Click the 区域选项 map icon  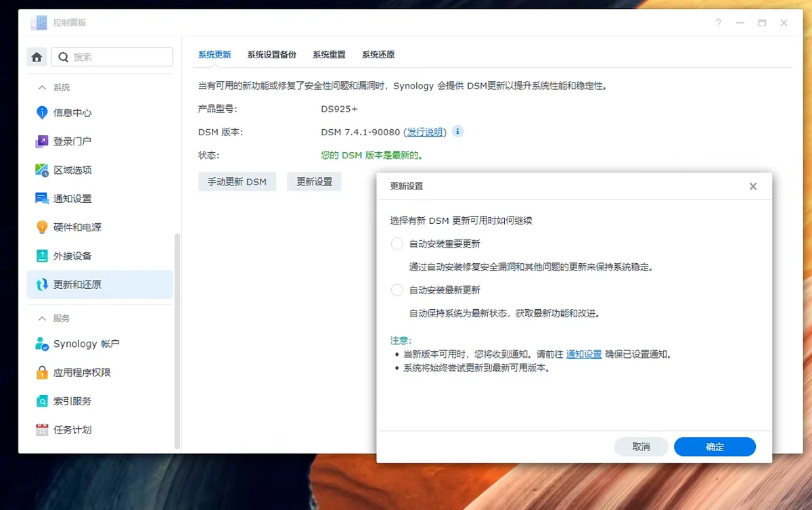pyautogui.click(x=41, y=170)
